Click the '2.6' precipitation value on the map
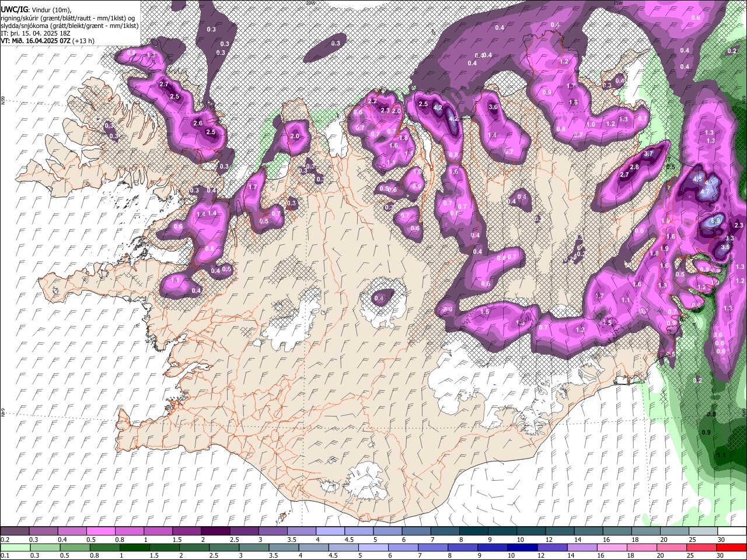747x560 pixels. [x=198, y=123]
